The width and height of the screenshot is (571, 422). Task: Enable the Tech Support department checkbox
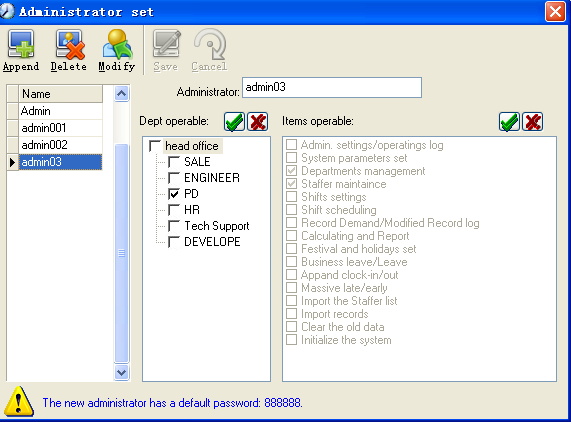coord(174,226)
